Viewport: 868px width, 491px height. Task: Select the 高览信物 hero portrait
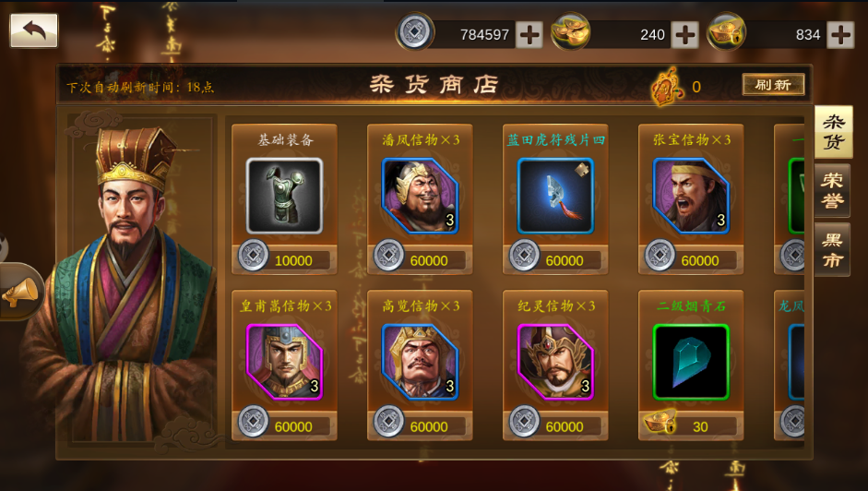click(x=420, y=362)
